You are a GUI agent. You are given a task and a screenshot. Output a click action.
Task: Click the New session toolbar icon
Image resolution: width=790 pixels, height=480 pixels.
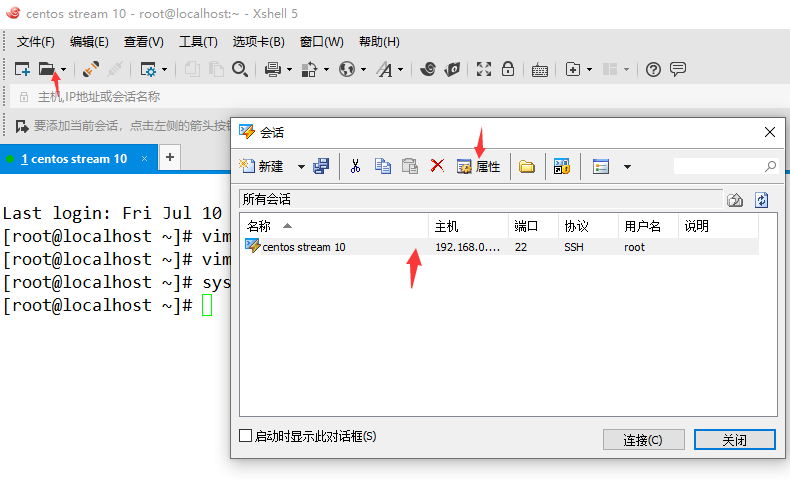[22, 69]
